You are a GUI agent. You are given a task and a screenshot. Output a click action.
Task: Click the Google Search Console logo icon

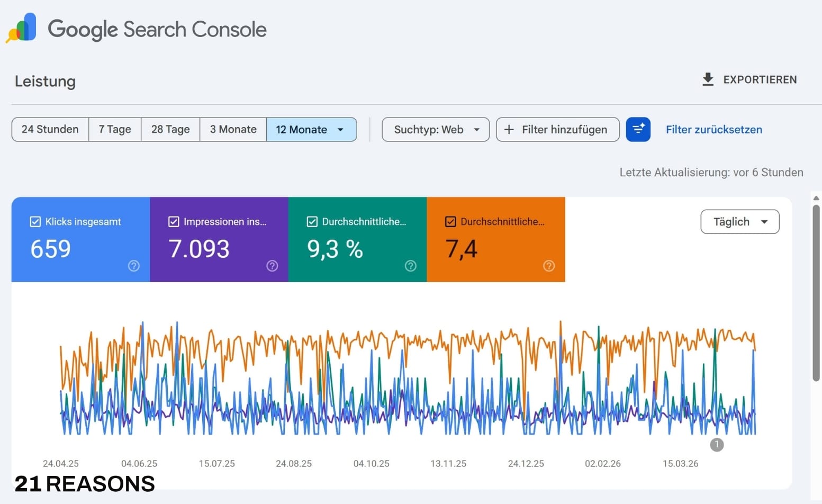[x=21, y=28]
